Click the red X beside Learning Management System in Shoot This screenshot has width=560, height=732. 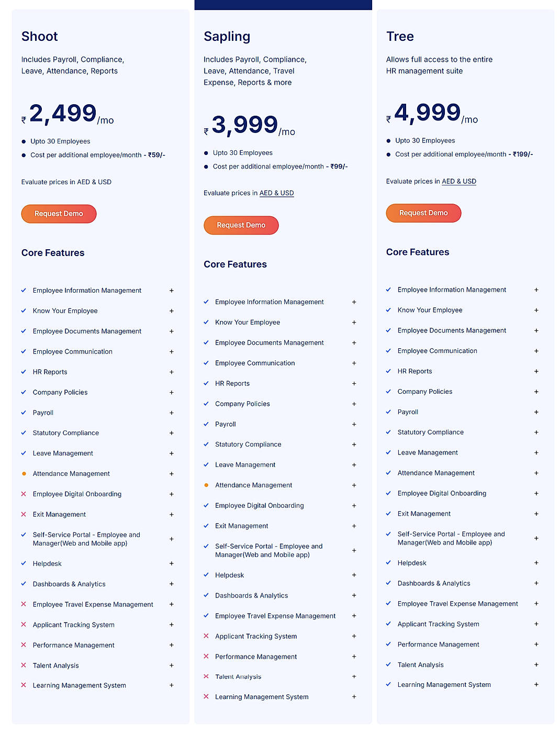(24, 685)
